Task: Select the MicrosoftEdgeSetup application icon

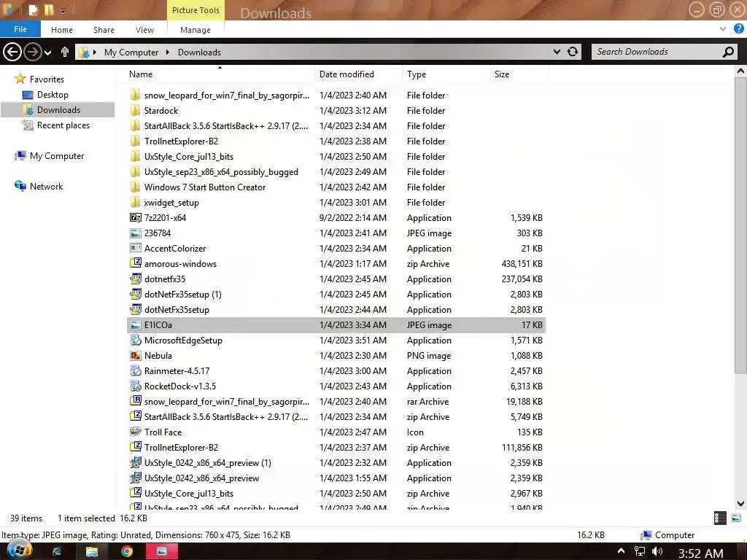Action: (x=135, y=340)
